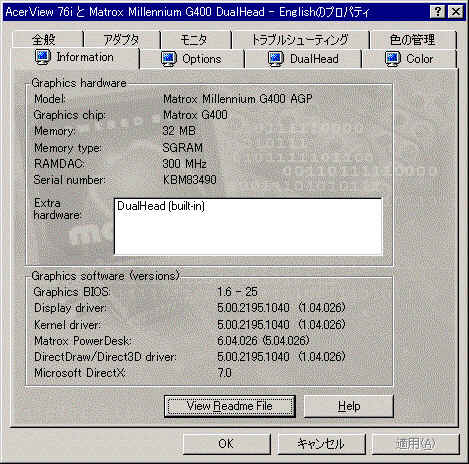469x464 pixels.
Task: Open the DualHead tab
Action: tap(303, 59)
